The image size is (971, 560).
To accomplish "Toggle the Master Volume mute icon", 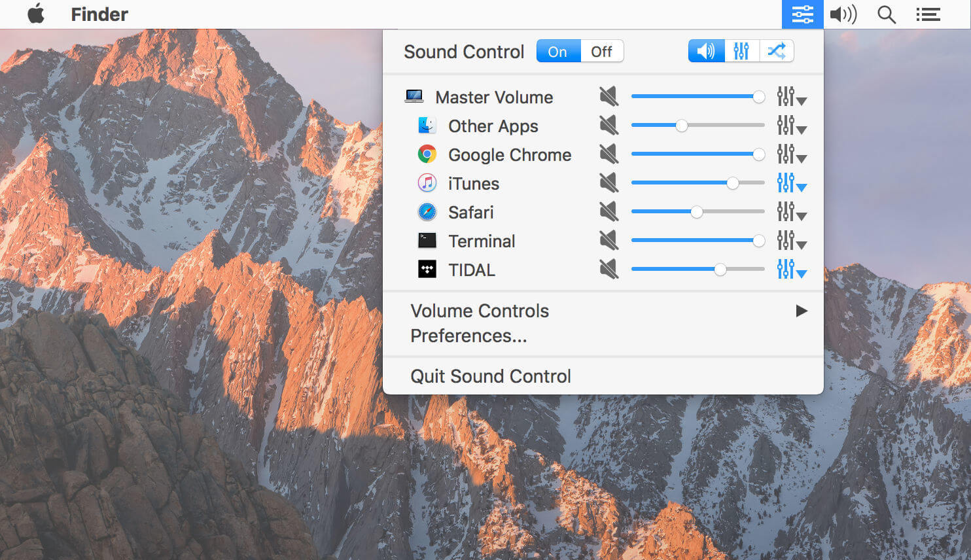I will [x=609, y=97].
